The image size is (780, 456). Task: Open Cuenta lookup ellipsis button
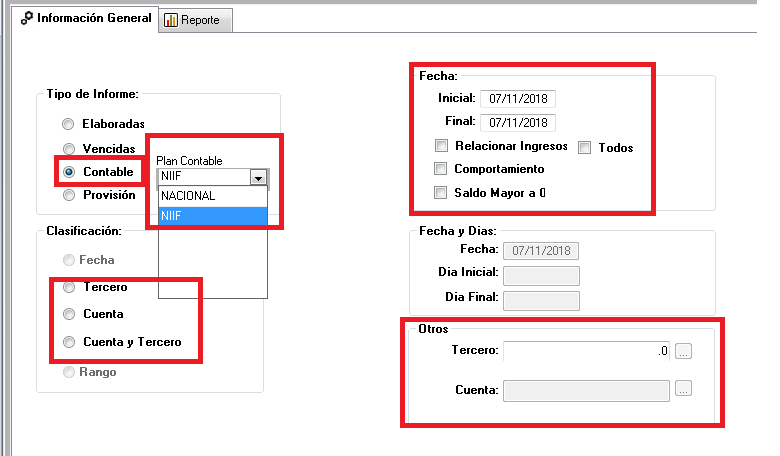coord(683,389)
